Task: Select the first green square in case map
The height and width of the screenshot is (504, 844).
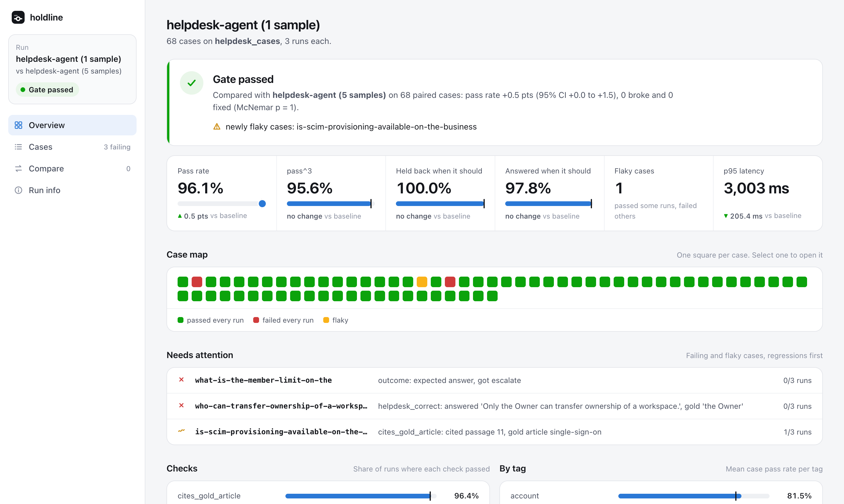Action: point(183,282)
